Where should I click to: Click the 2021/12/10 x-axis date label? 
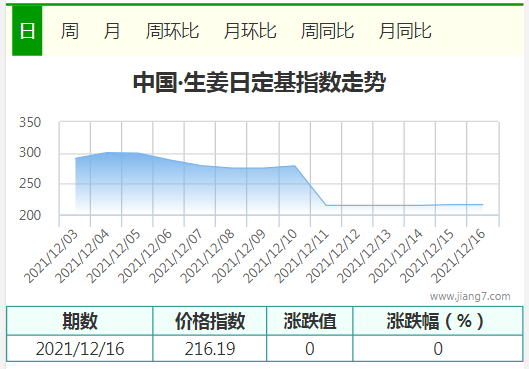[270, 256]
